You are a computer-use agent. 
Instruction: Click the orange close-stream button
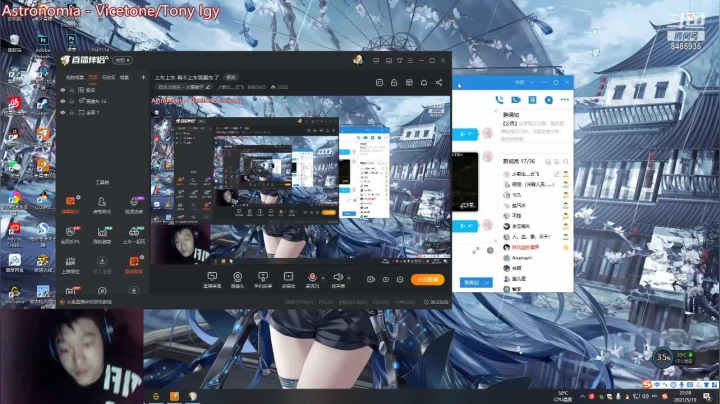pos(428,279)
